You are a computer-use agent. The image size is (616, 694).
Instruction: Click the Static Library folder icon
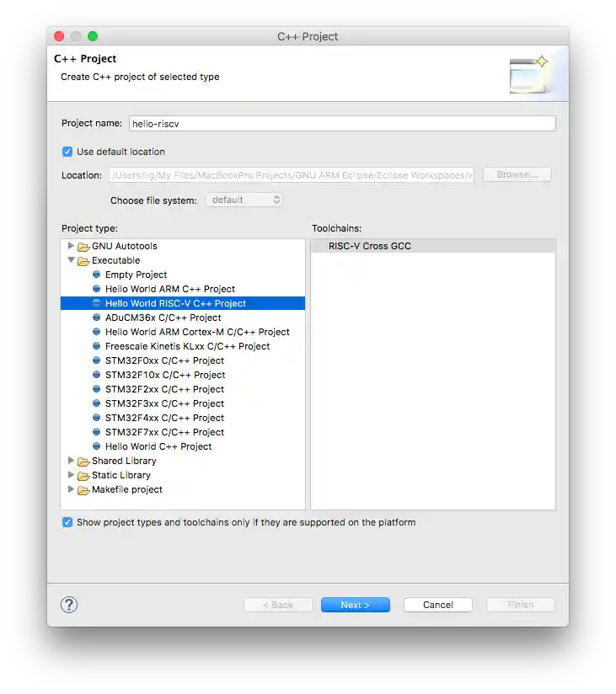[83, 476]
